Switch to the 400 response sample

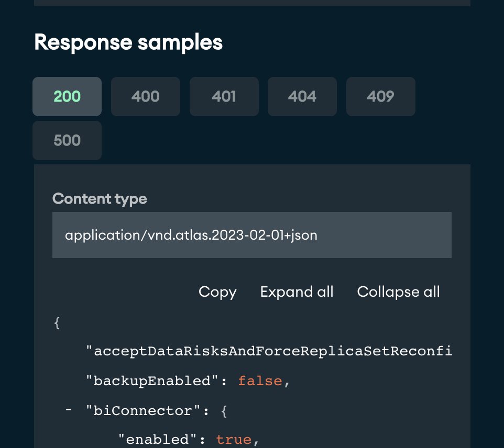(x=146, y=97)
